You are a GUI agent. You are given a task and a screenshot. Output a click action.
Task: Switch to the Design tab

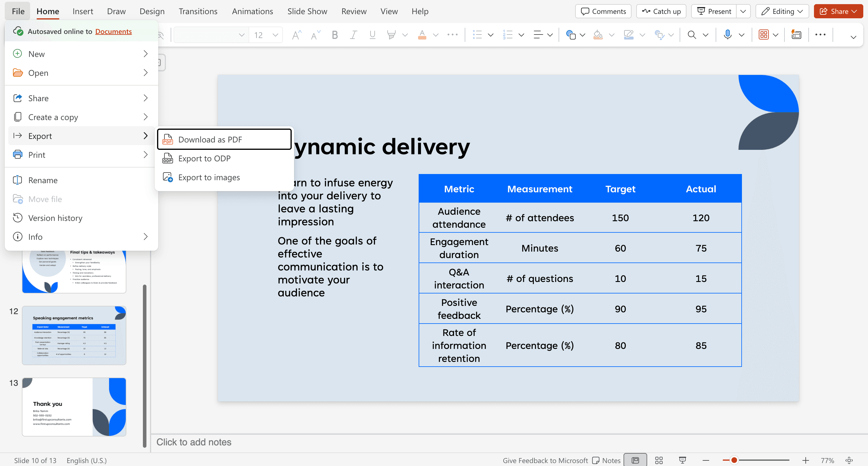point(152,11)
